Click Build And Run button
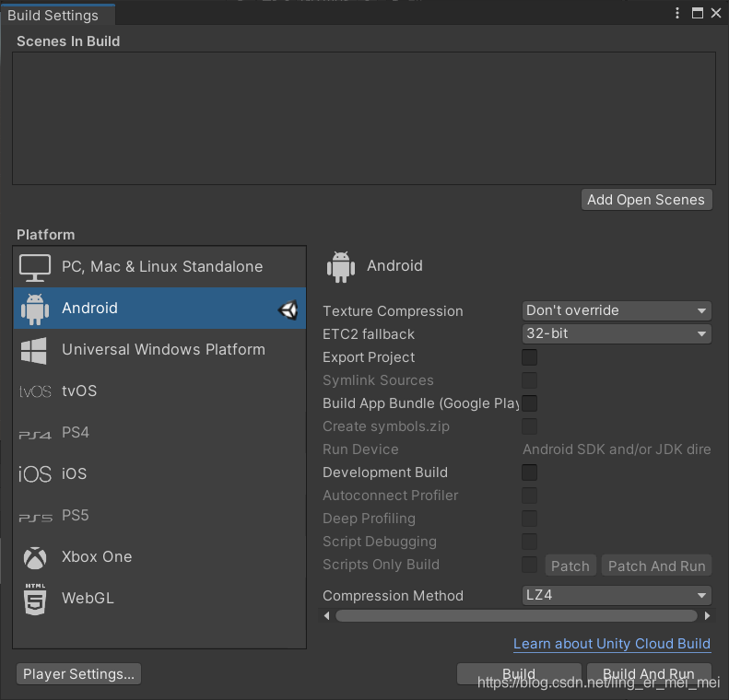 point(649,674)
